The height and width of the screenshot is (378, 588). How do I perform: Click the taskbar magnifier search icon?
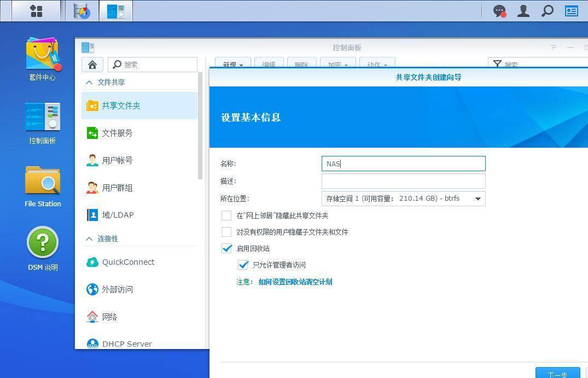click(x=547, y=11)
